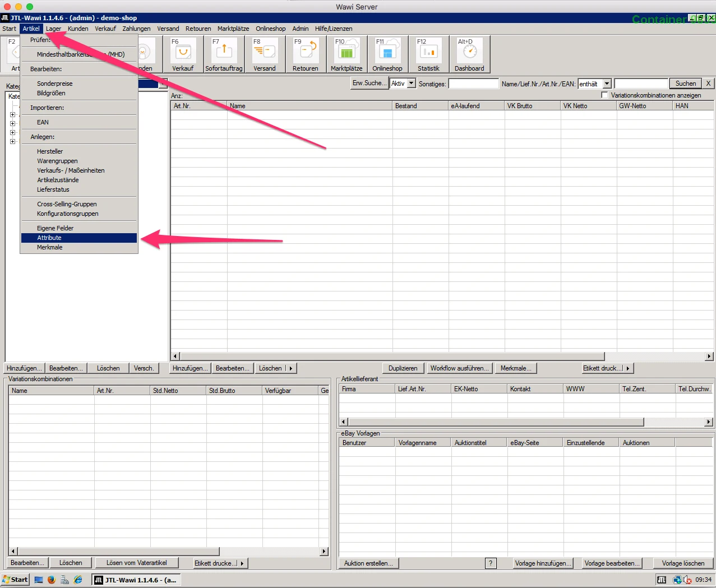Open the Kunden menu

tap(78, 29)
